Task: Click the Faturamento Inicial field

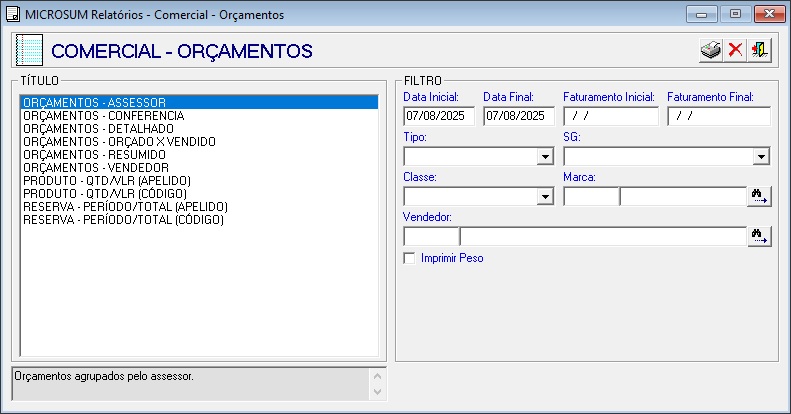Action: tap(611, 116)
